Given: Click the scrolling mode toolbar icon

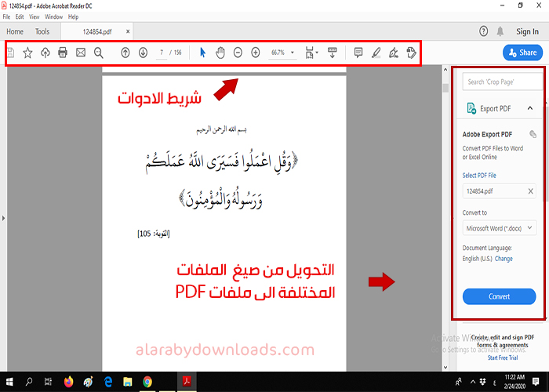Looking at the screenshot, I should click(x=333, y=53).
